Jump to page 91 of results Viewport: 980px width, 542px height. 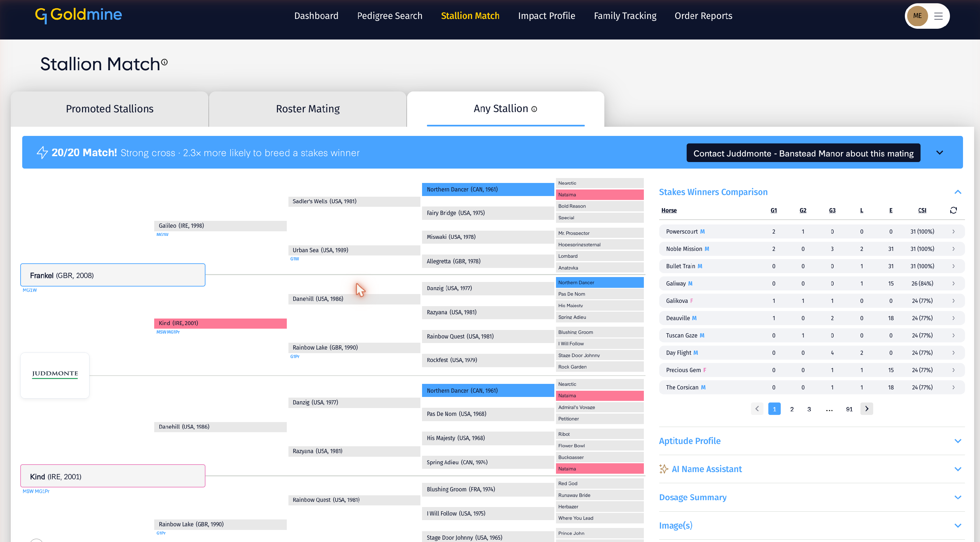coord(849,409)
